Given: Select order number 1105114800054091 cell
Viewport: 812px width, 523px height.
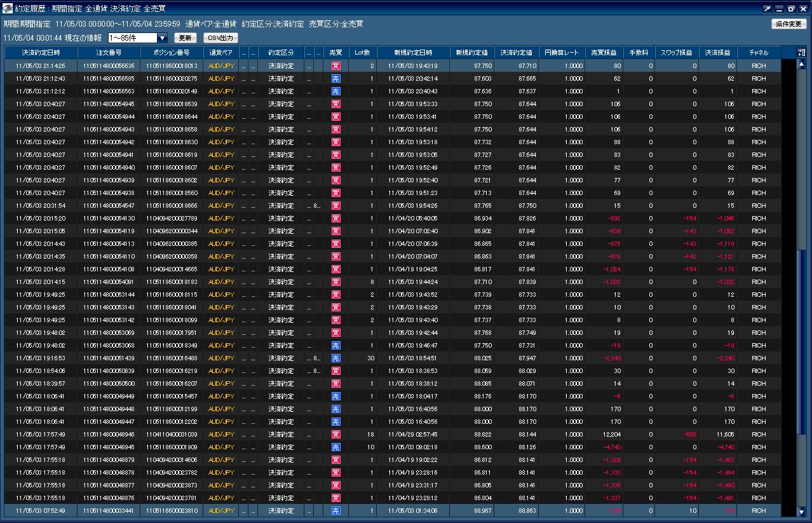Looking at the screenshot, I should (x=109, y=282).
